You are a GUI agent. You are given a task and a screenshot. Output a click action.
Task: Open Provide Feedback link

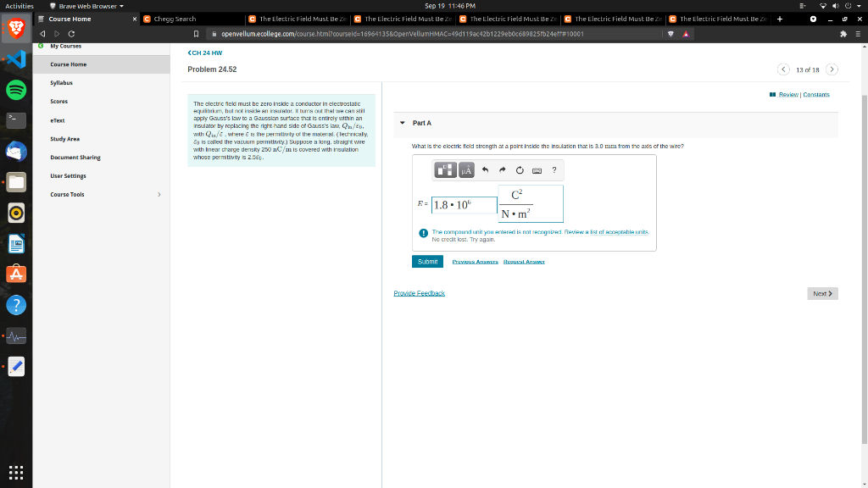tap(419, 293)
